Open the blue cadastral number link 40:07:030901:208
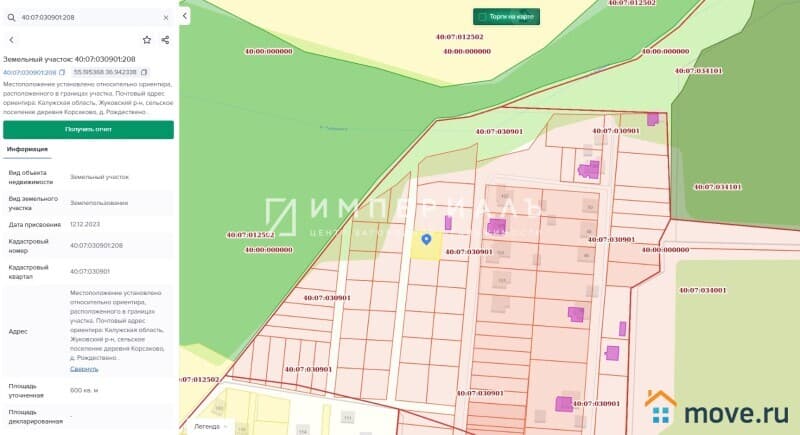The width and height of the screenshot is (800, 435). point(29,72)
